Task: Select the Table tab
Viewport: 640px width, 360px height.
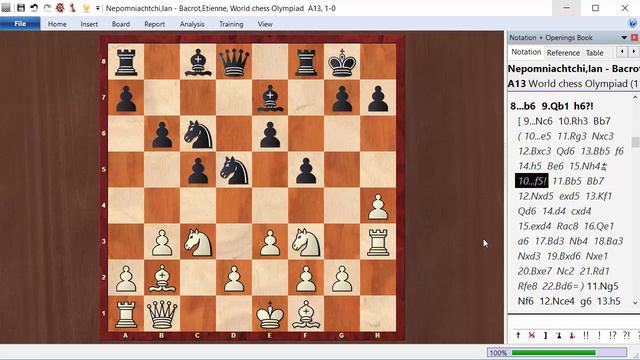Action: click(595, 53)
